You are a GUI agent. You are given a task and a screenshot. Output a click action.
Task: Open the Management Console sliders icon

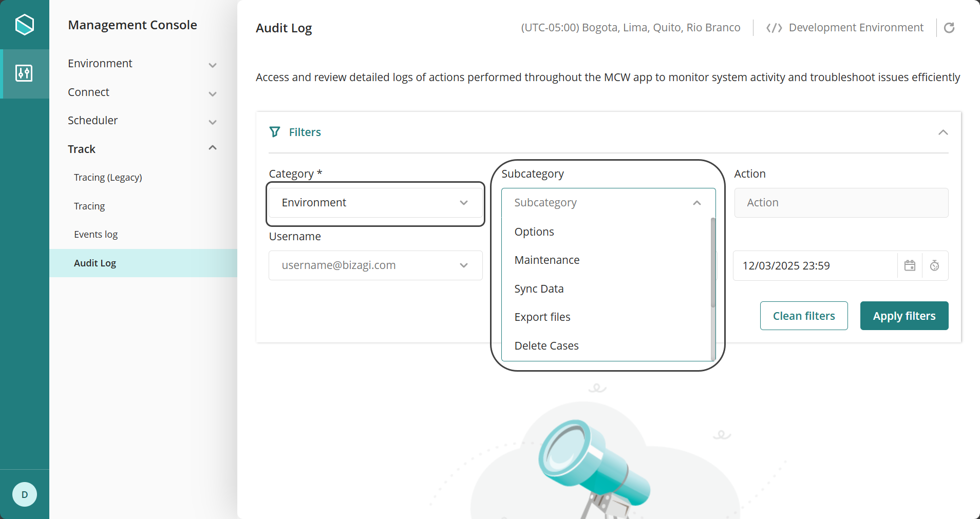24,73
